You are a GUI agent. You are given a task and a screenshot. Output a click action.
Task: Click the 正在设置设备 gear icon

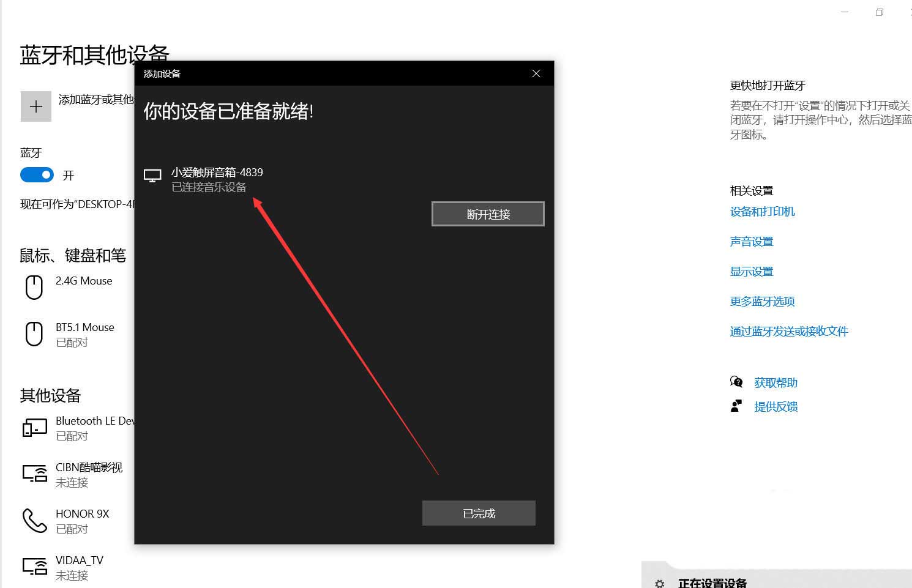[659, 584]
